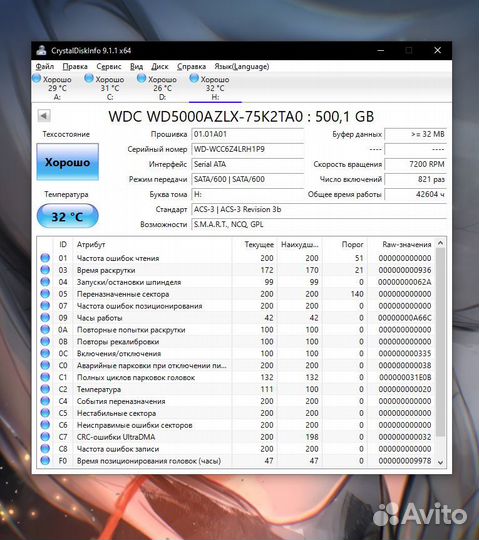Image resolution: width=479 pixels, height=540 pixels.
Task: Click status icon for attribute F0
Action: tap(45, 460)
